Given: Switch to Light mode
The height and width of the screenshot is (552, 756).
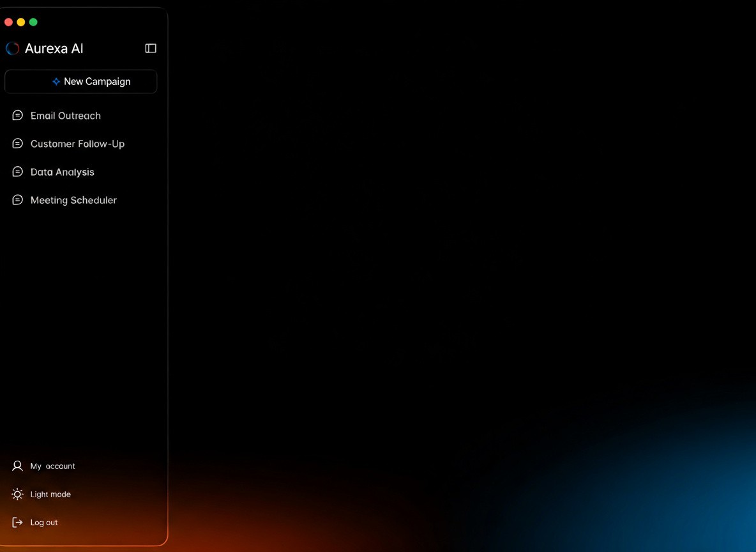Looking at the screenshot, I should [x=42, y=494].
